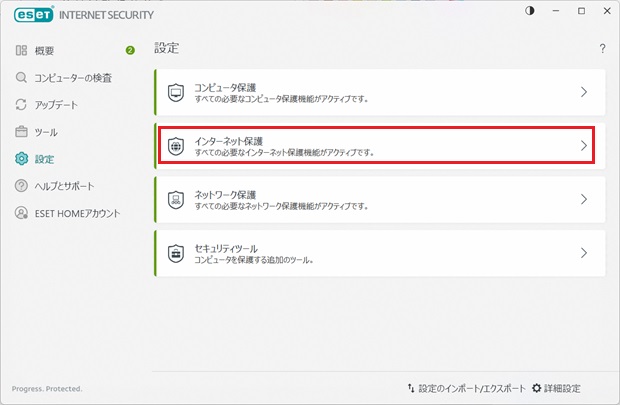
Task: Select the magnifier icon for コンピューターの検査
Action: pos(21,78)
